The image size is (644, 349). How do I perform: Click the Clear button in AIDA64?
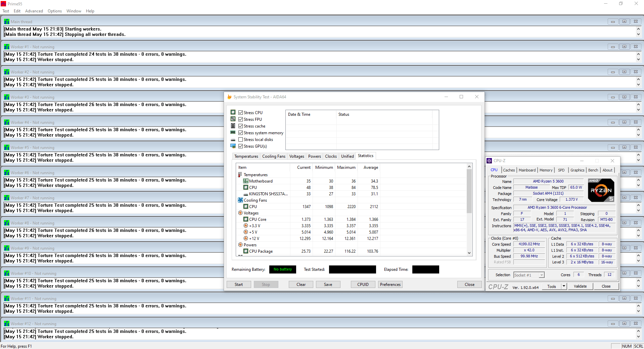(301, 285)
